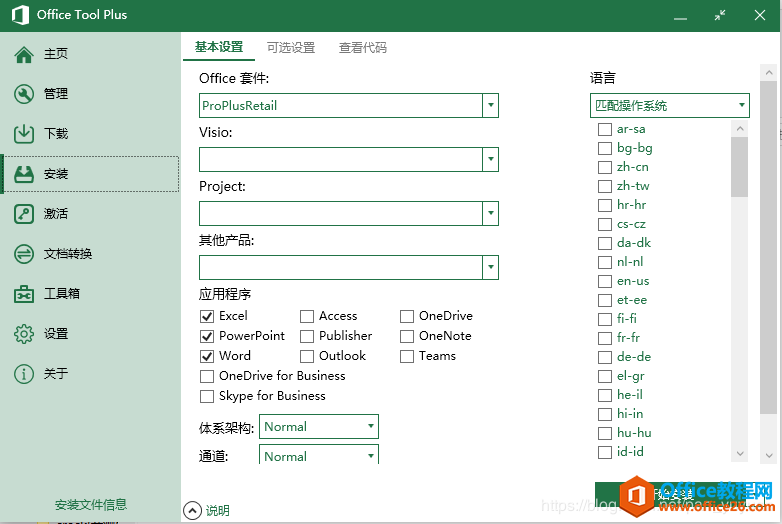Check the en-us language box
Image resolution: width=782 pixels, height=524 pixels.
point(605,281)
